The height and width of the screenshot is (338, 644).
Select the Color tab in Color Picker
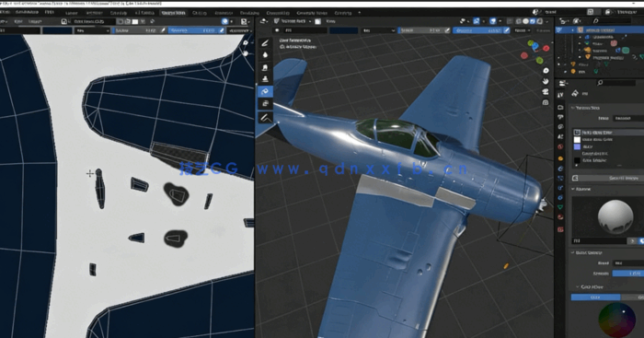pyautogui.click(x=595, y=297)
